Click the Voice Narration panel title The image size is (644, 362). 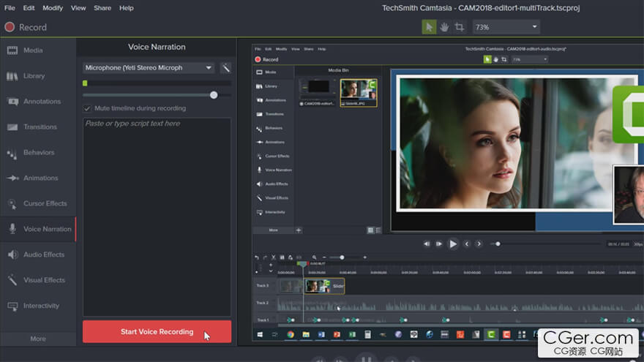click(x=157, y=47)
